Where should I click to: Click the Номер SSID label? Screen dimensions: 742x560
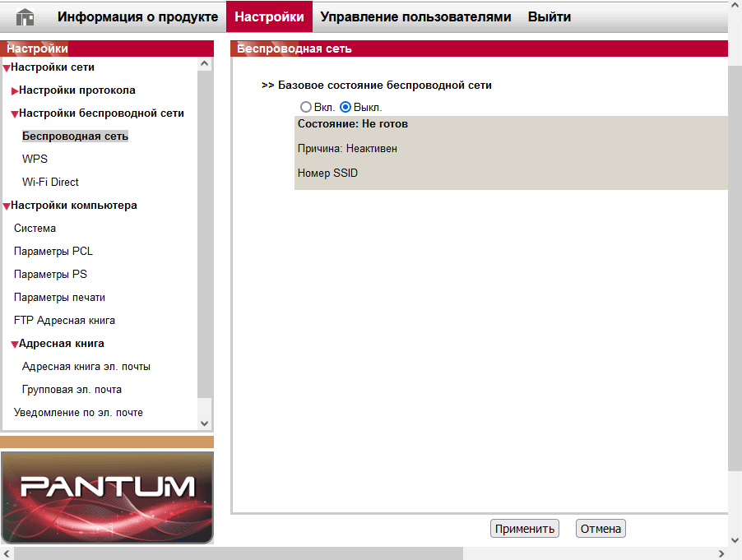327,174
